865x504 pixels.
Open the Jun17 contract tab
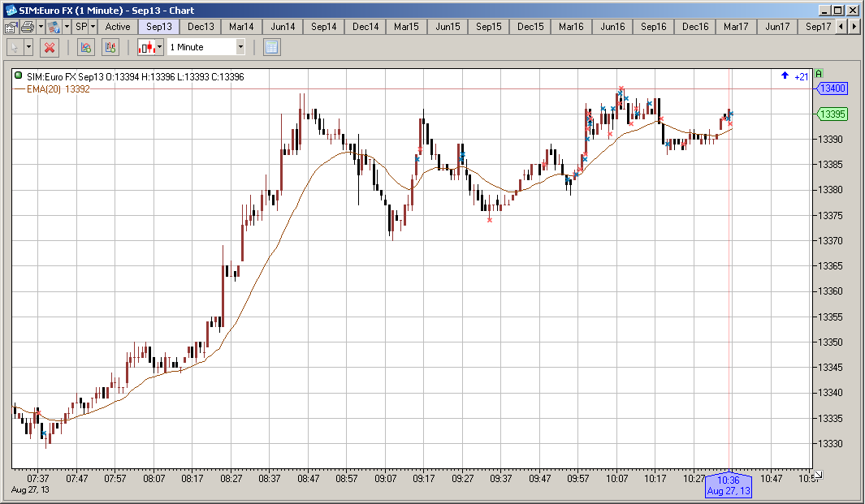point(777,27)
